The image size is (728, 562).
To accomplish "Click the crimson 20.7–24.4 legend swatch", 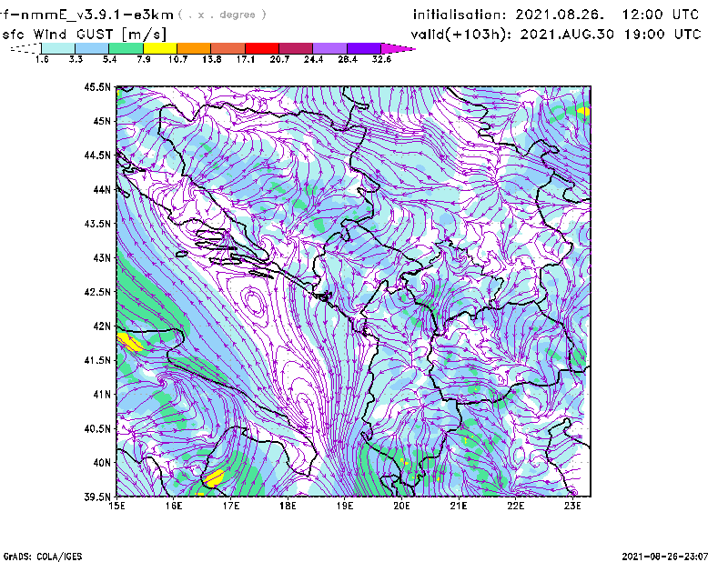I will pyautogui.click(x=296, y=48).
